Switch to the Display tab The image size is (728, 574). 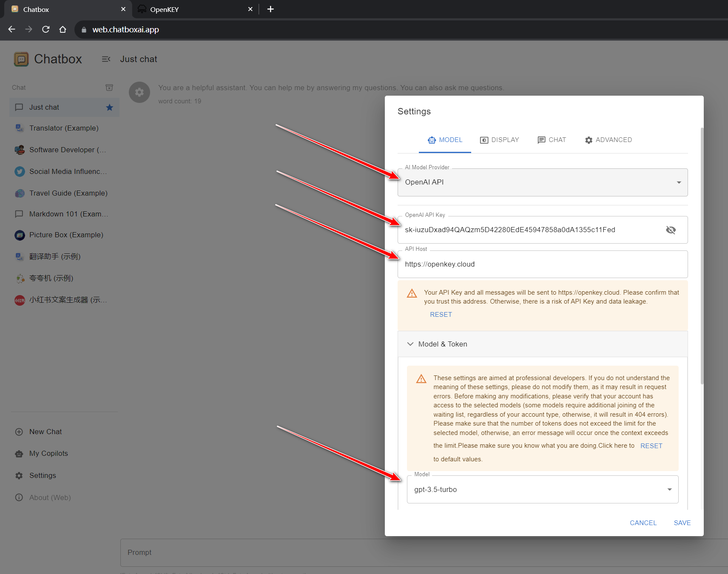[x=499, y=140]
